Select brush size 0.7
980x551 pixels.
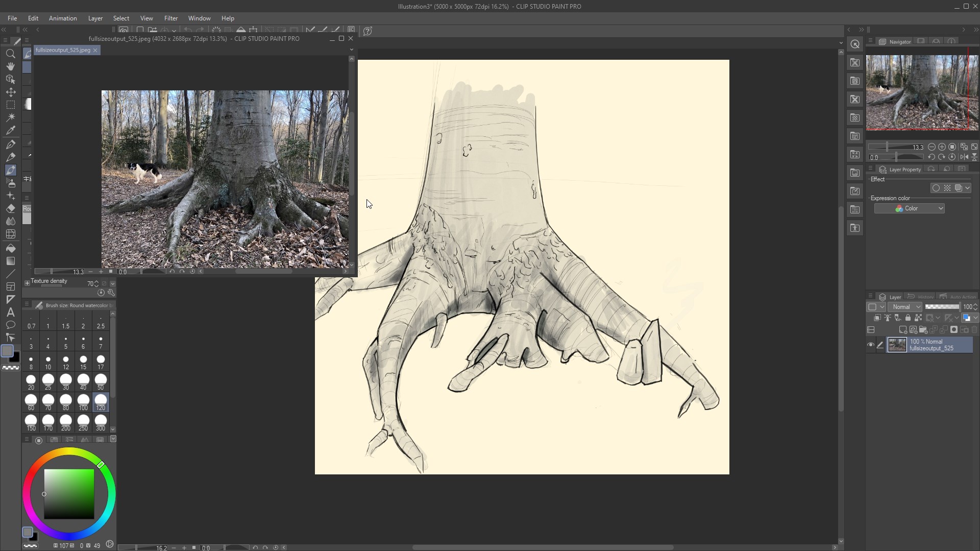(x=31, y=321)
